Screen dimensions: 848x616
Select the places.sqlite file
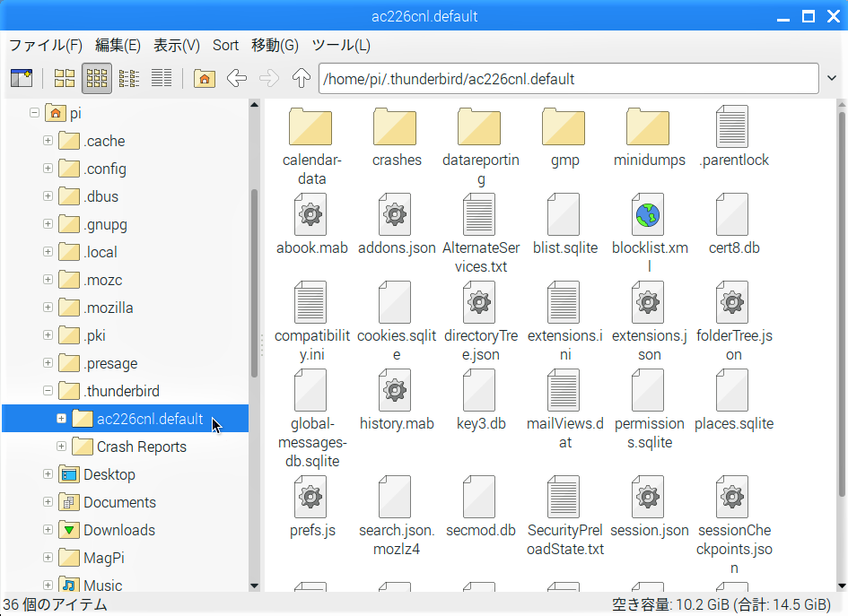pyautogui.click(x=733, y=401)
